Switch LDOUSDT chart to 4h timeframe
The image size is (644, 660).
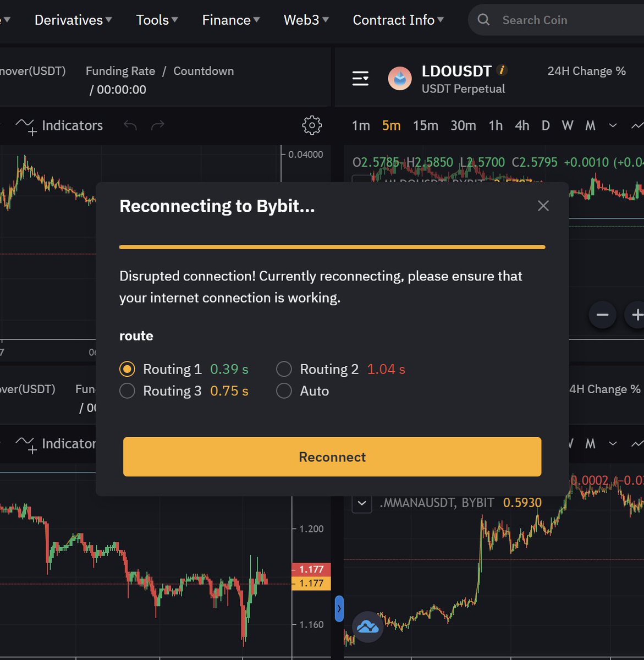(x=522, y=125)
